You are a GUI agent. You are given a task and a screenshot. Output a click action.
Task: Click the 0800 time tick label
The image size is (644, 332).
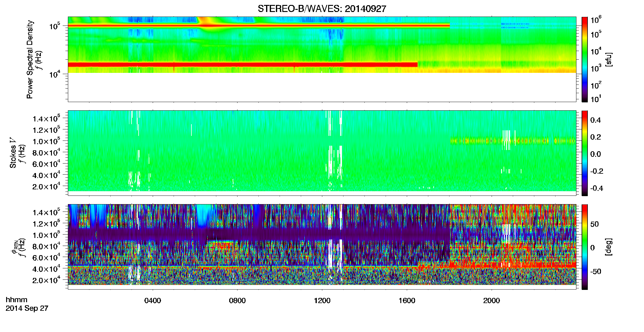click(237, 300)
